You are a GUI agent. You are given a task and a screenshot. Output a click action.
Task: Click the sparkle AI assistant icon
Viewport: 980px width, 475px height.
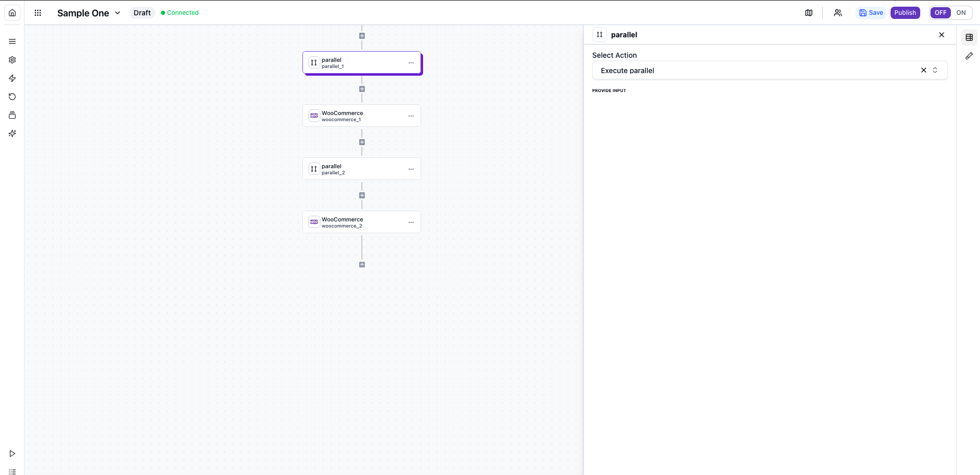click(12, 133)
